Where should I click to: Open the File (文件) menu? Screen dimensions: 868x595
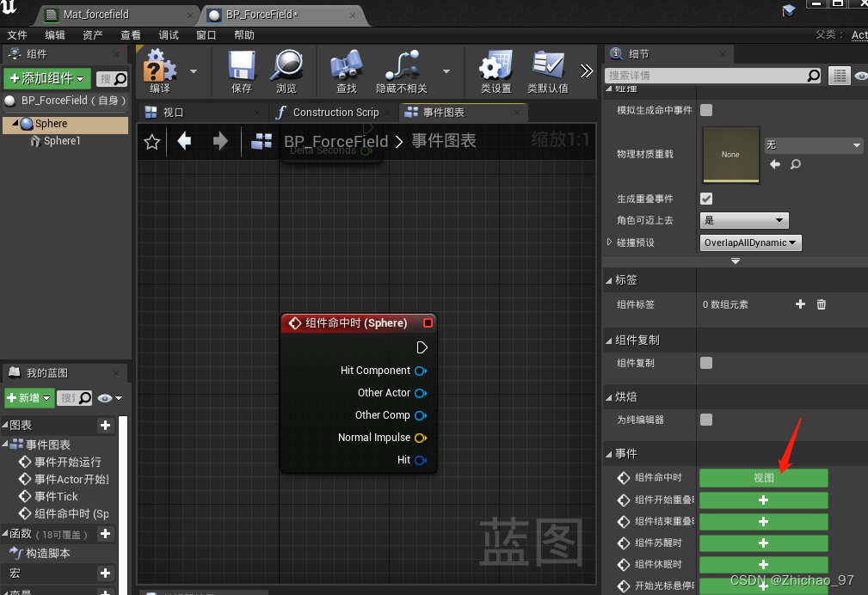pyautogui.click(x=16, y=35)
